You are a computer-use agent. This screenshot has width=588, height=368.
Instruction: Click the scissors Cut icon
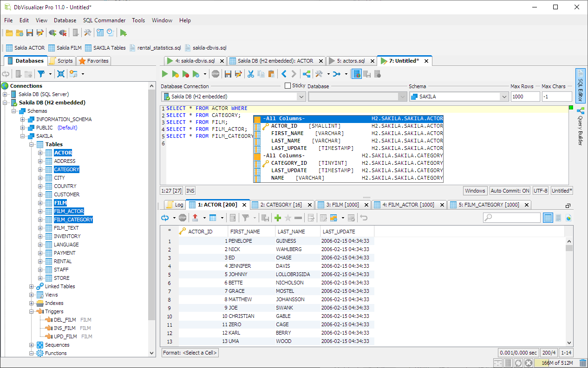pyautogui.click(x=250, y=74)
